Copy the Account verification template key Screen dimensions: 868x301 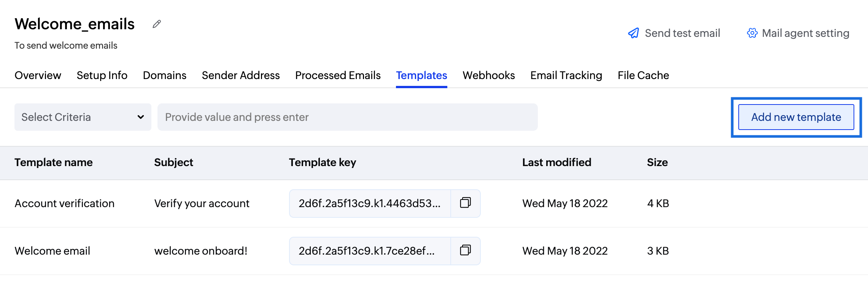tap(465, 203)
